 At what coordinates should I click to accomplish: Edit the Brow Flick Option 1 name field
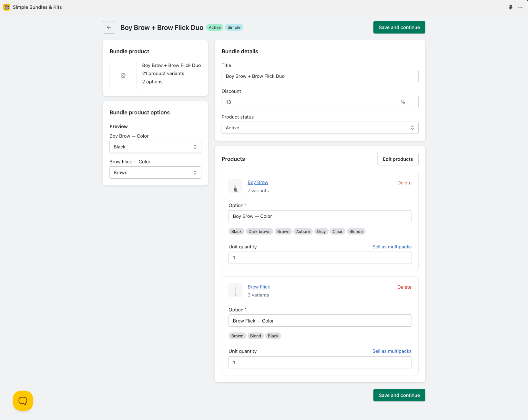[320, 321]
